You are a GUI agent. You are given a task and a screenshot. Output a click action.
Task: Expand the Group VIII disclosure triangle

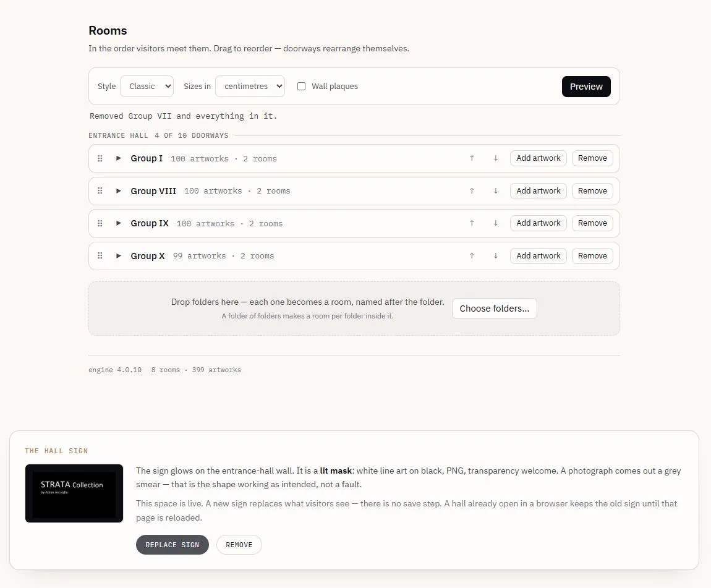118,191
